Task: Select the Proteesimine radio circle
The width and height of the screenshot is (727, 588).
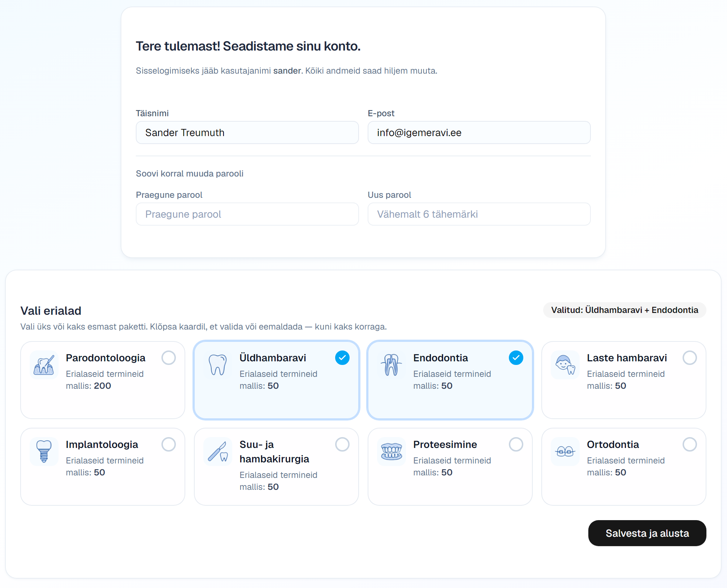Action: click(516, 444)
